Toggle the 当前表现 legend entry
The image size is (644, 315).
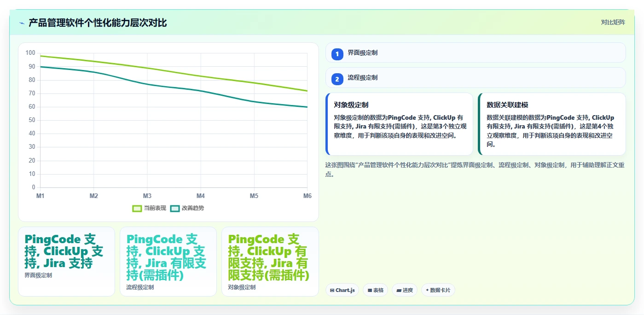click(149, 208)
